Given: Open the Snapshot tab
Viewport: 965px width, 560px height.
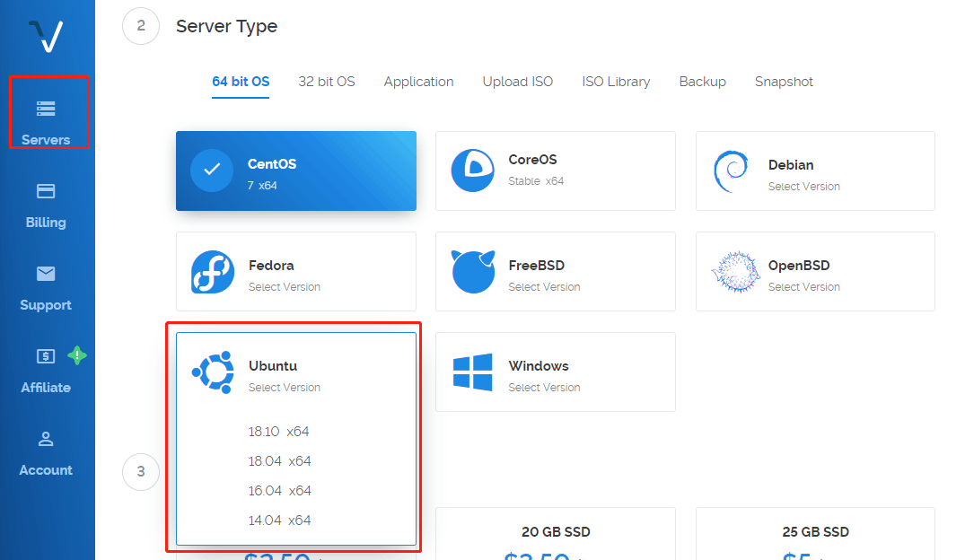Looking at the screenshot, I should [784, 82].
